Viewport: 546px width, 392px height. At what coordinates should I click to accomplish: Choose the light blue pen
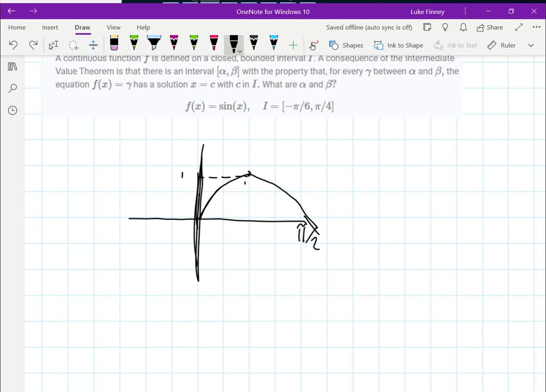pyautogui.click(x=273, y=45)
